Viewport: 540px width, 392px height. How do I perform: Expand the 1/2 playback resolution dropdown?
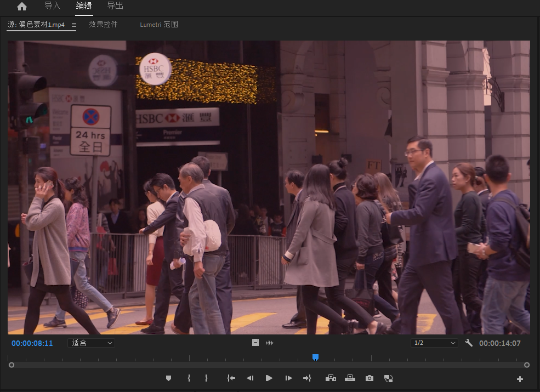coord(434,343)
